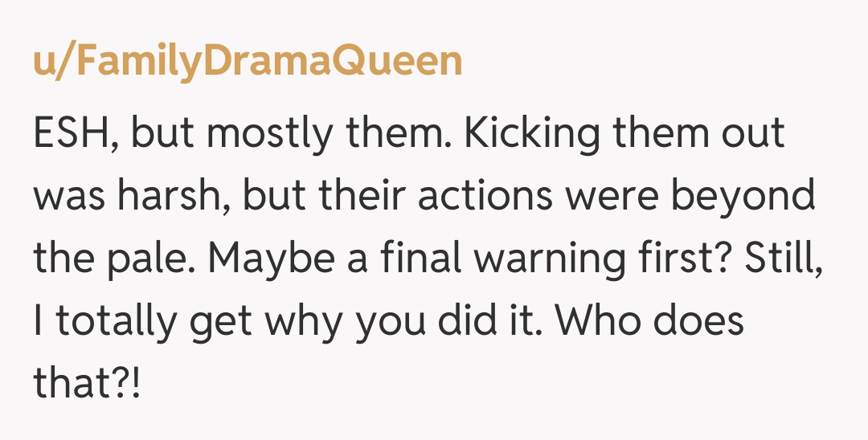
Task: Click the word "beyond" in the comment
Action: coord(743,197)
